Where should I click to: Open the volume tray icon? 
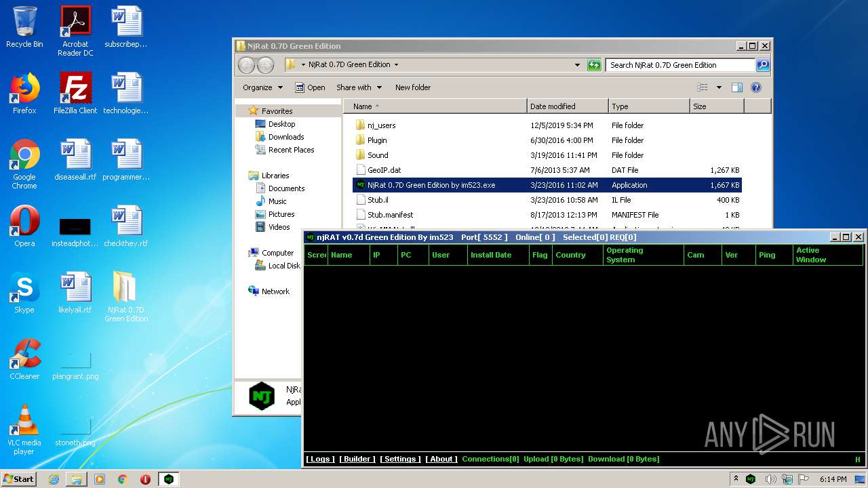[x=770, y=479]
